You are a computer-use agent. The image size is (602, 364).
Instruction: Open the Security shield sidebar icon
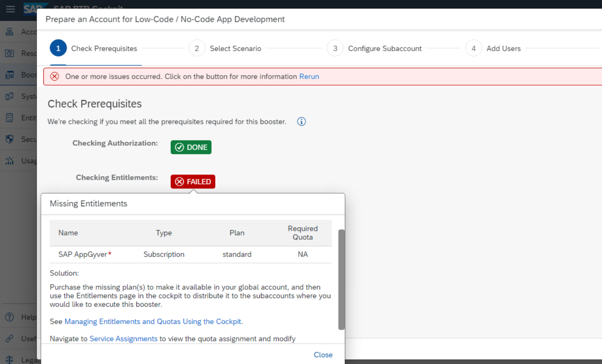[9, 139]
